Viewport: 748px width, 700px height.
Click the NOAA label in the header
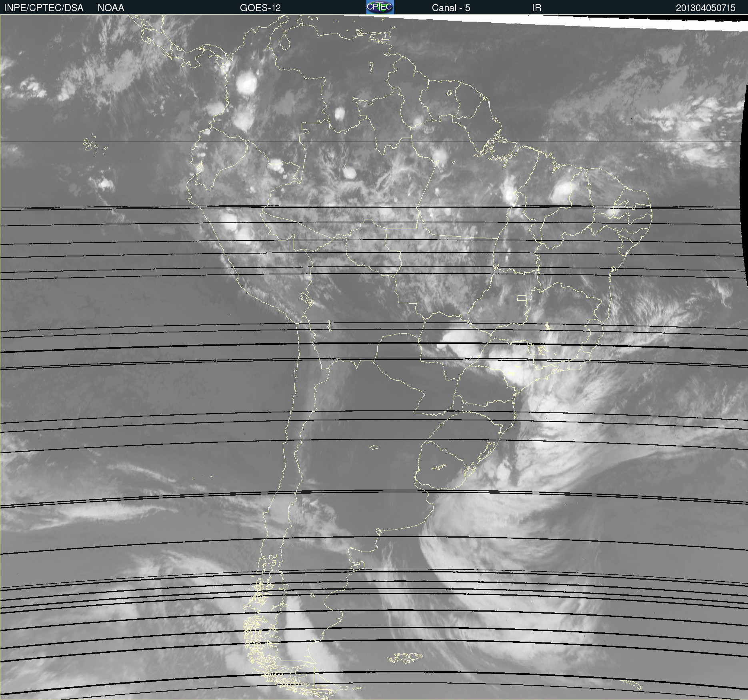[111, 8]
